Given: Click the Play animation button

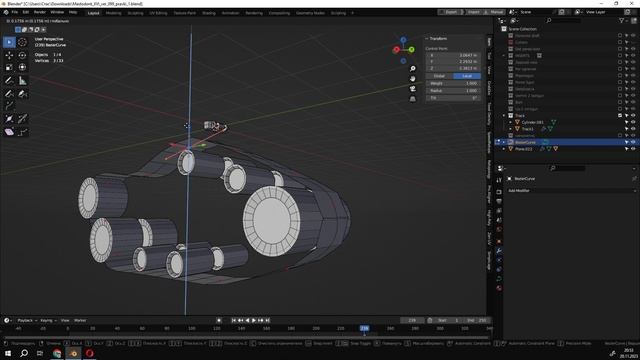Looking at the screenshot, I should click(254, 320).
